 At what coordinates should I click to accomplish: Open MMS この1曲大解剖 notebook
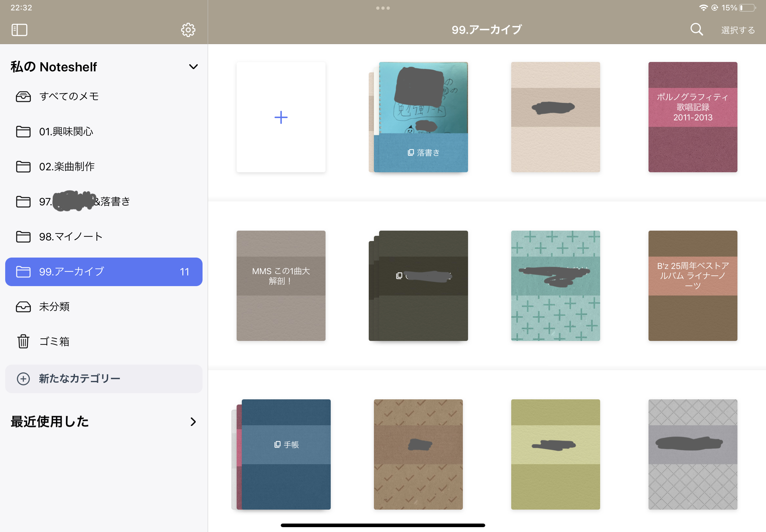click(281, 285)
